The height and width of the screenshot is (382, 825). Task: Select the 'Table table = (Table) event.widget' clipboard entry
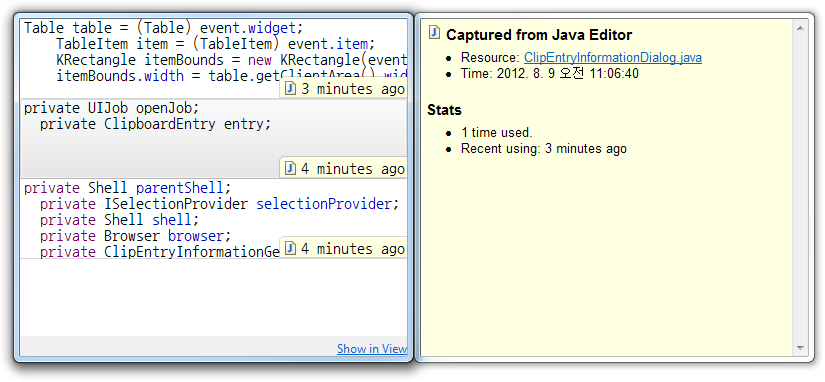[213, 59]
